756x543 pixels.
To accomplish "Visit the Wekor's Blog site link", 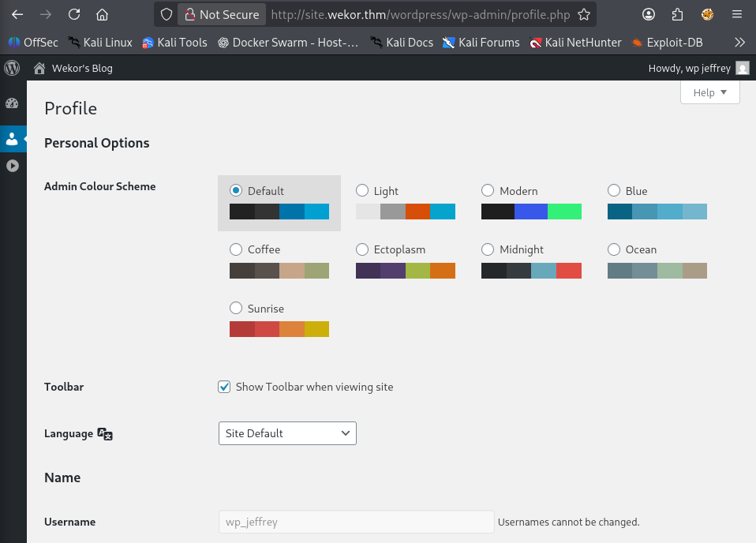I will 73,68.
